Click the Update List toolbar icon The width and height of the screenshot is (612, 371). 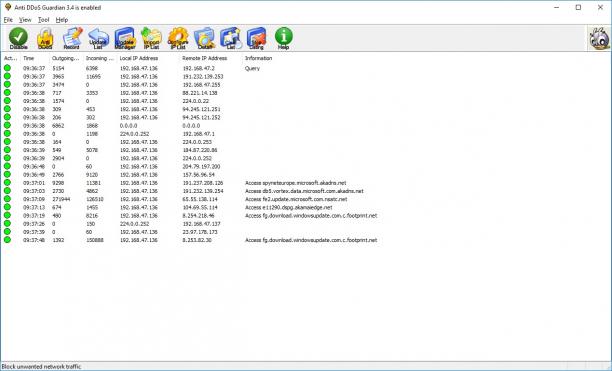pyautogui.click(x=98, y=38)
